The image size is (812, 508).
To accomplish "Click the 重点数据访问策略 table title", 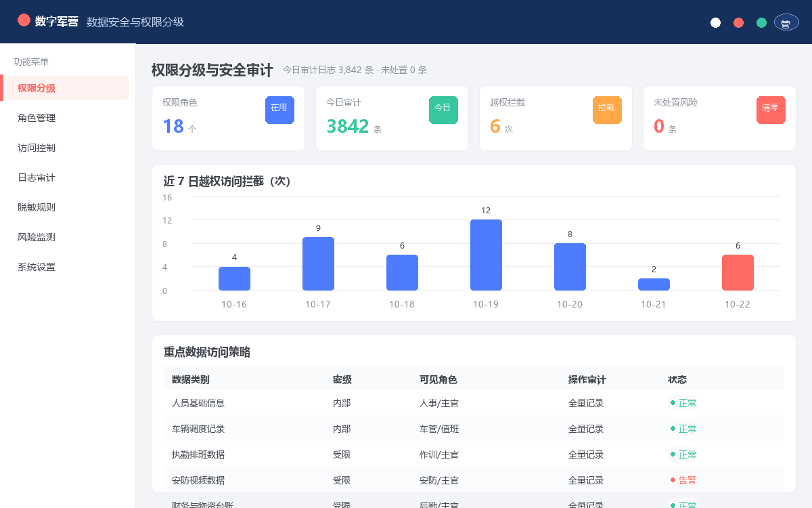I will point(207,352).
